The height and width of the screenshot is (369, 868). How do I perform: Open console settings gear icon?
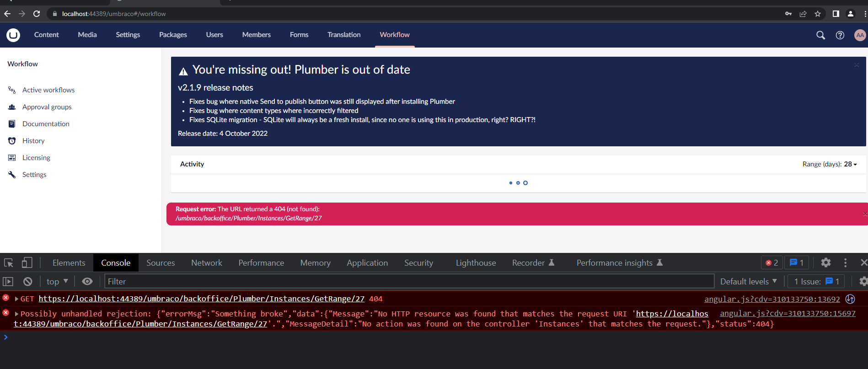pyautogui.click(x=863, y=282)
